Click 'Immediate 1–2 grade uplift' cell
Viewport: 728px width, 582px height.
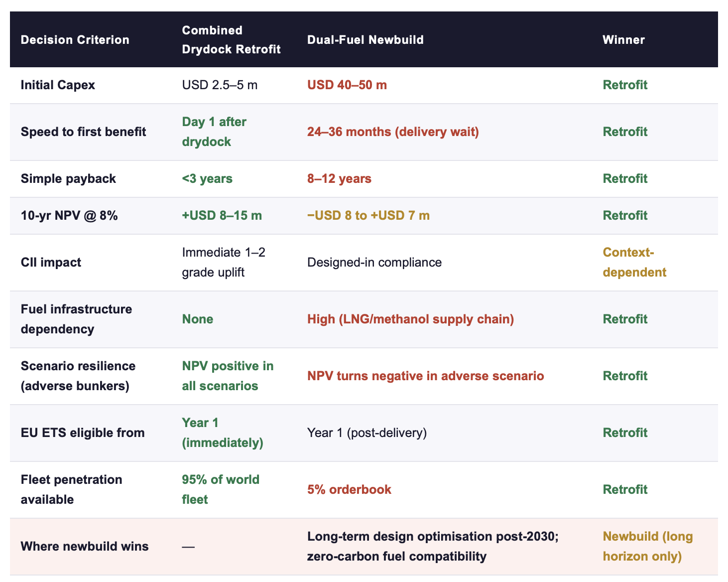click(x=224, y=262)
